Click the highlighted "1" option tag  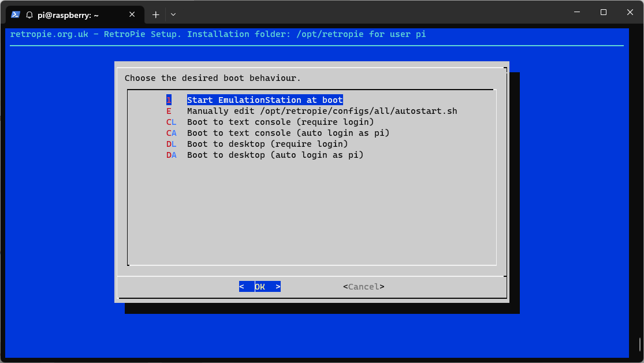169,100
